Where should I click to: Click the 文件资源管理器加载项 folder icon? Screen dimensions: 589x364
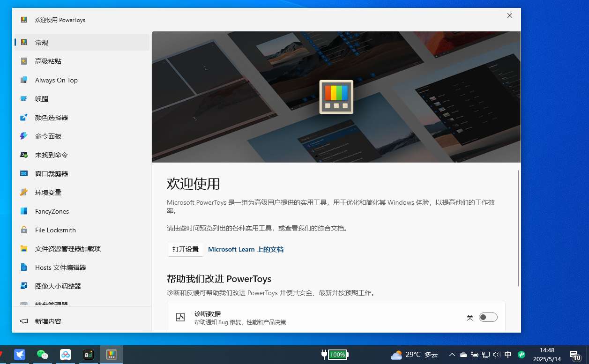[x=24, y=249]
